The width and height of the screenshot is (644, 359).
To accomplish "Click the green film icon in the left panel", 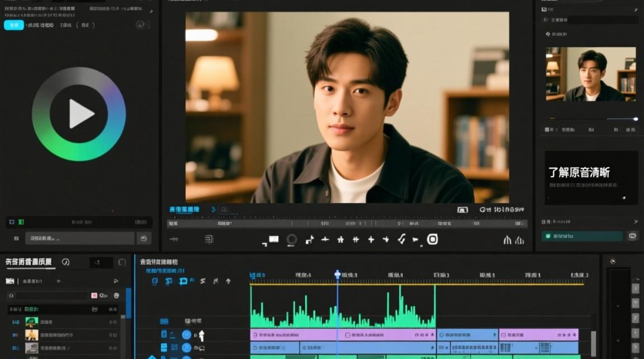I will (21, 222).
